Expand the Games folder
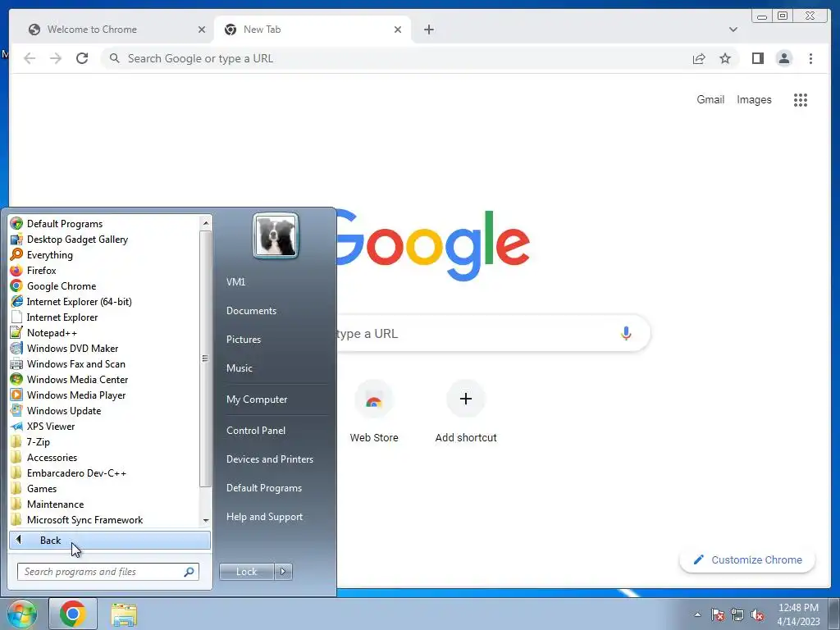840x630 pixels. (x=41, y=488)
